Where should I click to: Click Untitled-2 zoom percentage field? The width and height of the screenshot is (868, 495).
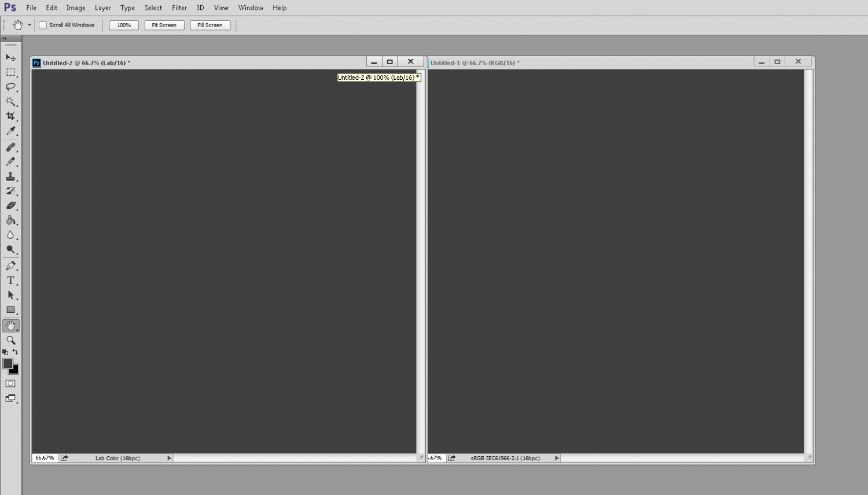point(45,458)
